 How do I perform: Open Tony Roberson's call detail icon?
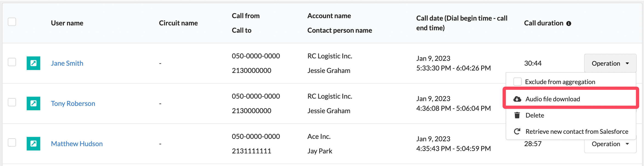tap(34, 103)
